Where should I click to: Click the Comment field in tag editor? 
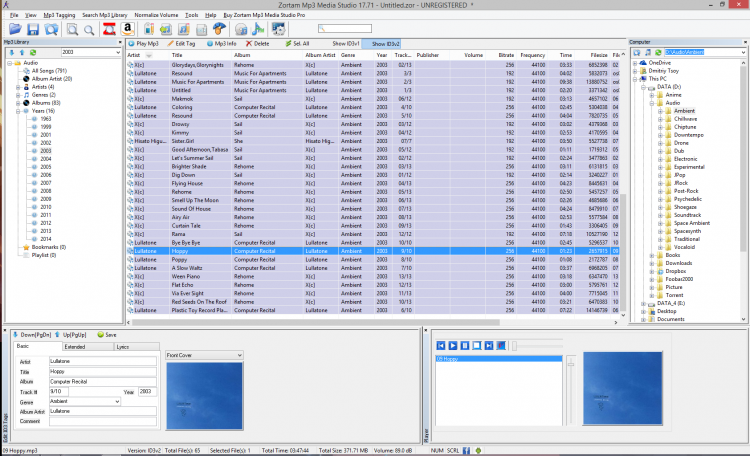(x=103, y=421)
